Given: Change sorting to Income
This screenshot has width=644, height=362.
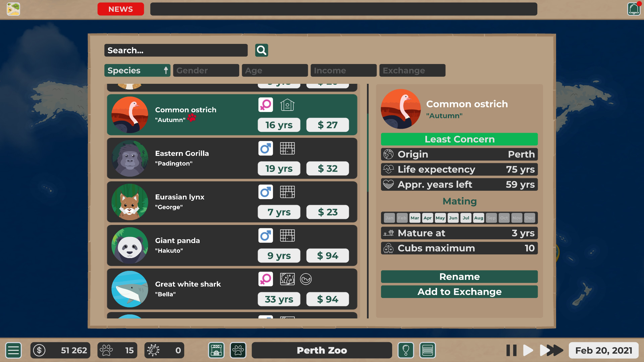Looking at the screenshot, I should [343, 70].
